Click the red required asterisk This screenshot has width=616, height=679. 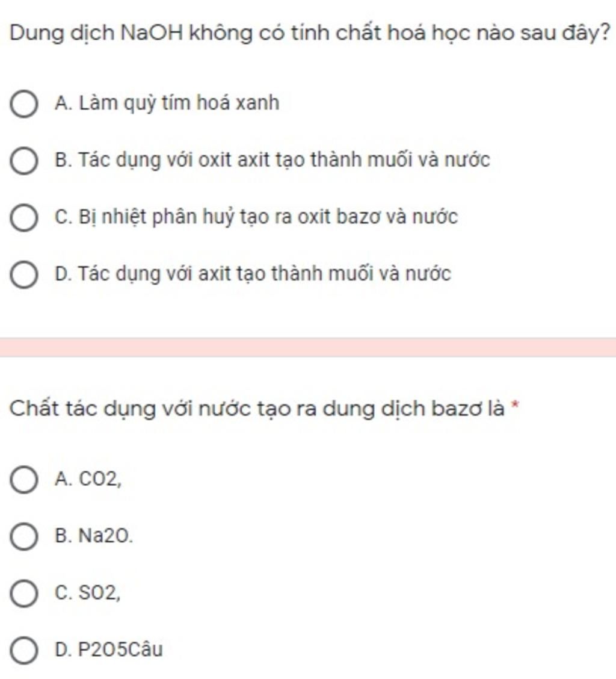tap(514, 407)
